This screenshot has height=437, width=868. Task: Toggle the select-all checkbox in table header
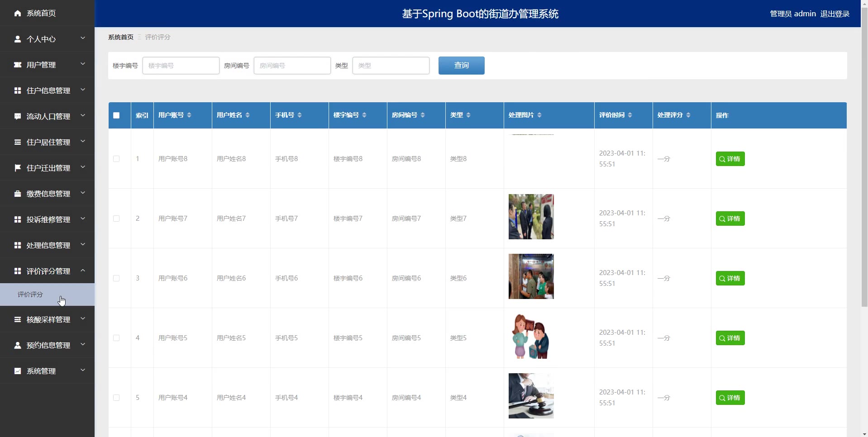pos(116,115)
